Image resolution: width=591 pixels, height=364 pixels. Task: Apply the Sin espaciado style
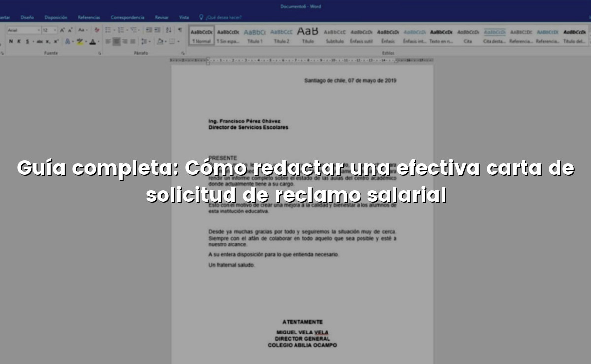pos(228,36)
